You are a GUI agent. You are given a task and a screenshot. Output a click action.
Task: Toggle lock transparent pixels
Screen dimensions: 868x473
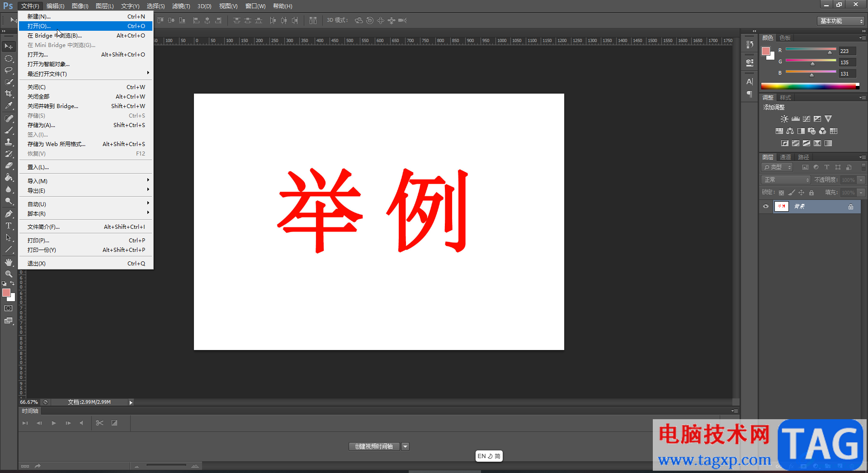(x=781, y=193)
